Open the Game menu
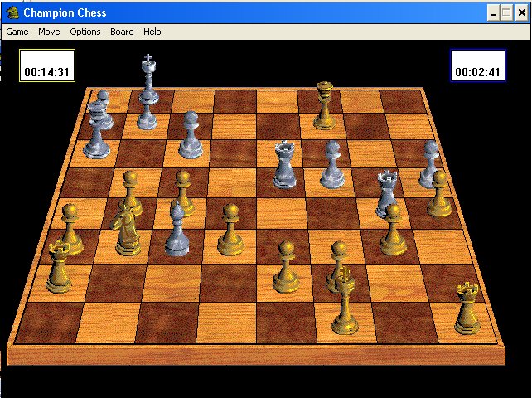Screen dimensions: 532x398 17,32
